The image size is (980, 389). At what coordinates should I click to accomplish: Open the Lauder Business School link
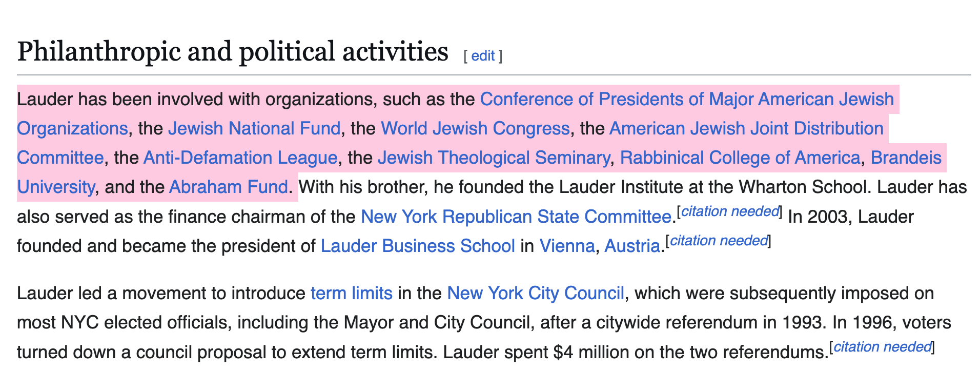pos(417,246)
